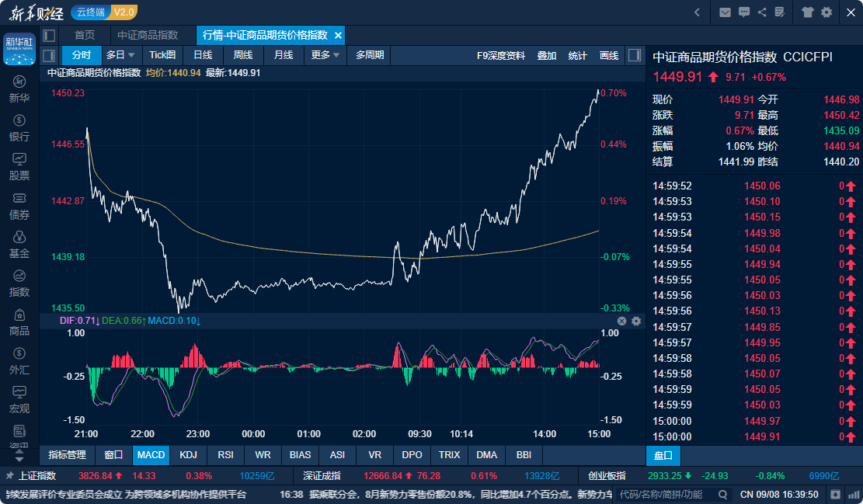Select the KDJ indicator tab
863x504 pixels.
click(x=188, y=455)
